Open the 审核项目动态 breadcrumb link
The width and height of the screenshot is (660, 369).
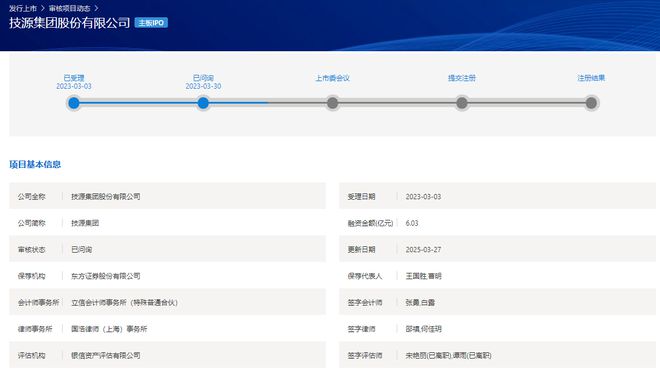click(x=69, y=8)
